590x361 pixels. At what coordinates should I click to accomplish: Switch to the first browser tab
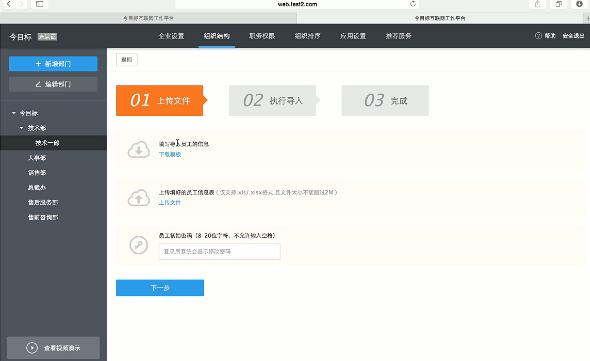tap(148, 18)
